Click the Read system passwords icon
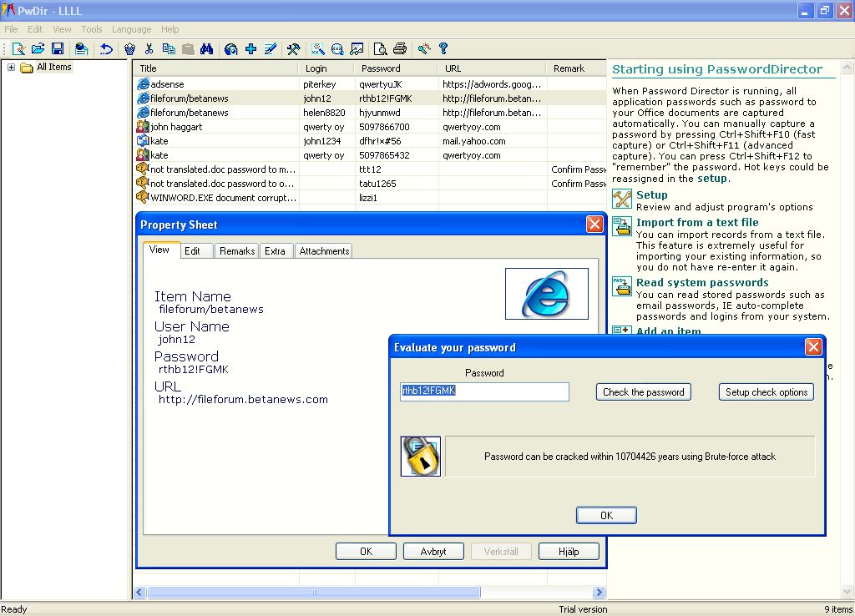Image resolution: width=855 pixels, height=616 pixels. point(621,286)
